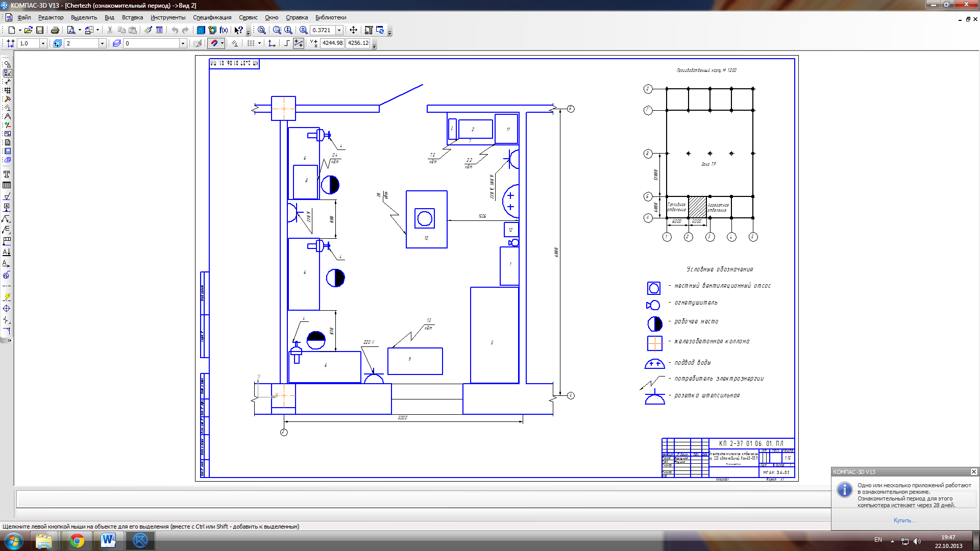
Task: Expand the current view number 2 dropdown
Action: [102, 43]
